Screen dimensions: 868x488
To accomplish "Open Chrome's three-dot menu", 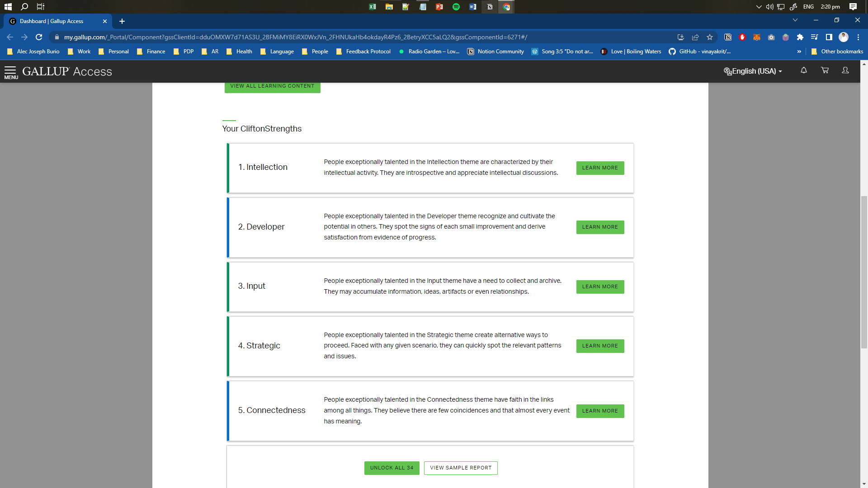I will pos(858,37).
